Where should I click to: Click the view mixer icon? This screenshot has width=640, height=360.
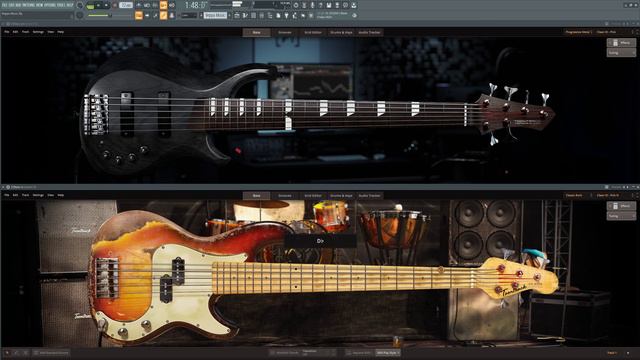[262, 16]
